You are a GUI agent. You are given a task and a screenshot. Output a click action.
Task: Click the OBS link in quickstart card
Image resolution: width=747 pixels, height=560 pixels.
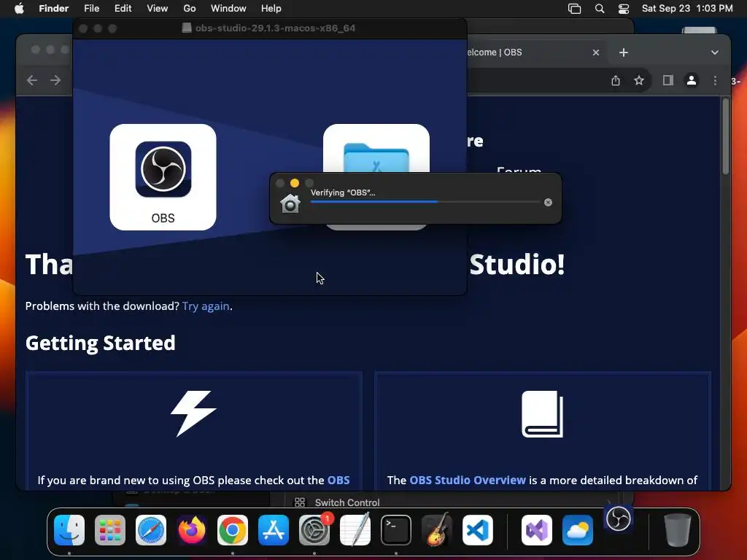click(x=338, y=480)
